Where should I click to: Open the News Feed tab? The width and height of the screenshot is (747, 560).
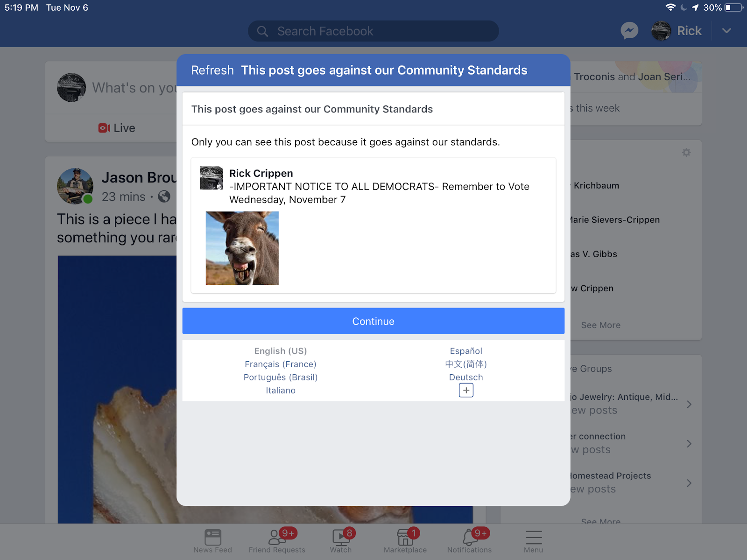coord(213,541)
